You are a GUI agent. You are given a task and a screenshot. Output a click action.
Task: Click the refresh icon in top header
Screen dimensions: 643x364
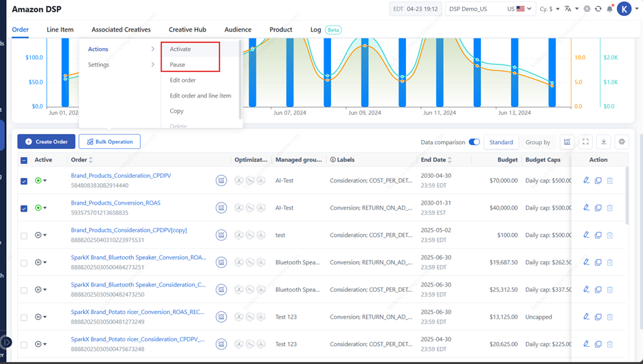click(x=598, y=9)
